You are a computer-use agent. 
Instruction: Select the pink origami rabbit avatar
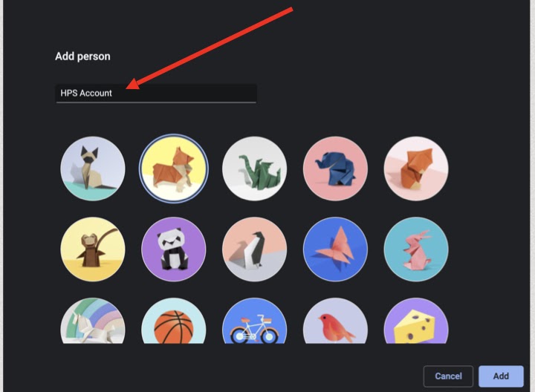[416, 249]
